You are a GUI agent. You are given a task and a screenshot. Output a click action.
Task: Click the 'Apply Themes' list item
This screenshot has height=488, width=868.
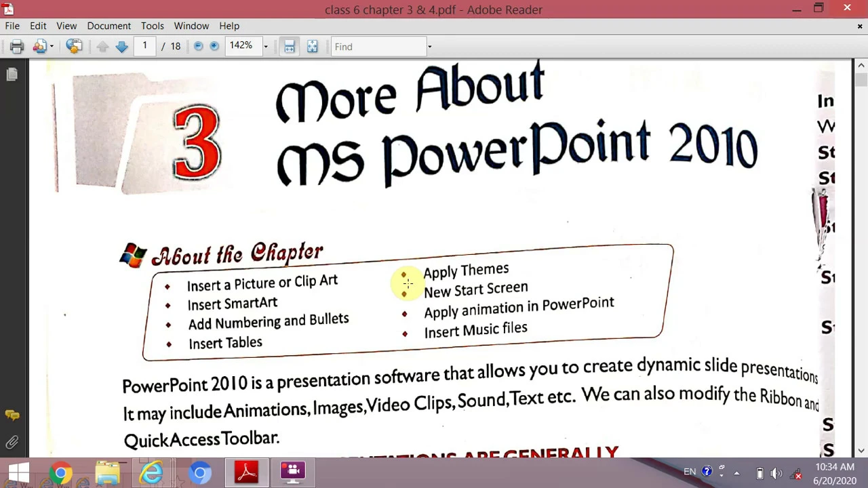466,271
